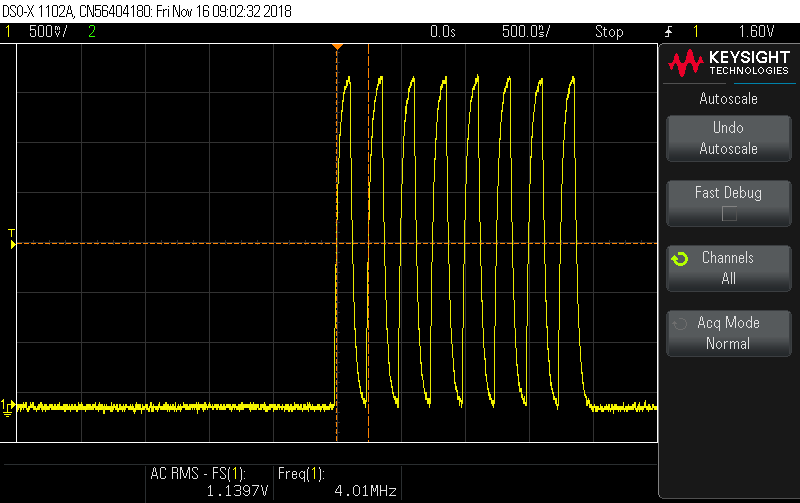This screenshot has height=503, width=800.
Task: Click the trigger level T marker
Action: (x=12, y=239)
